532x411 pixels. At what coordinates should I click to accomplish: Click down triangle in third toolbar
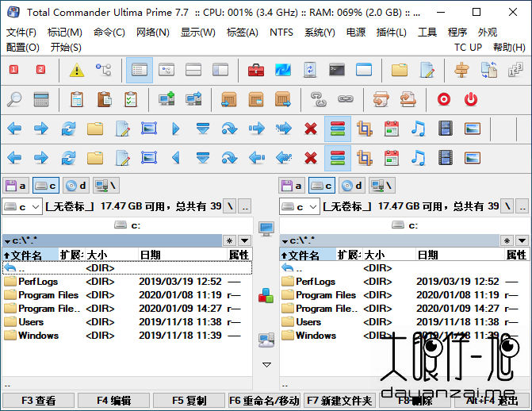(202, 129)
